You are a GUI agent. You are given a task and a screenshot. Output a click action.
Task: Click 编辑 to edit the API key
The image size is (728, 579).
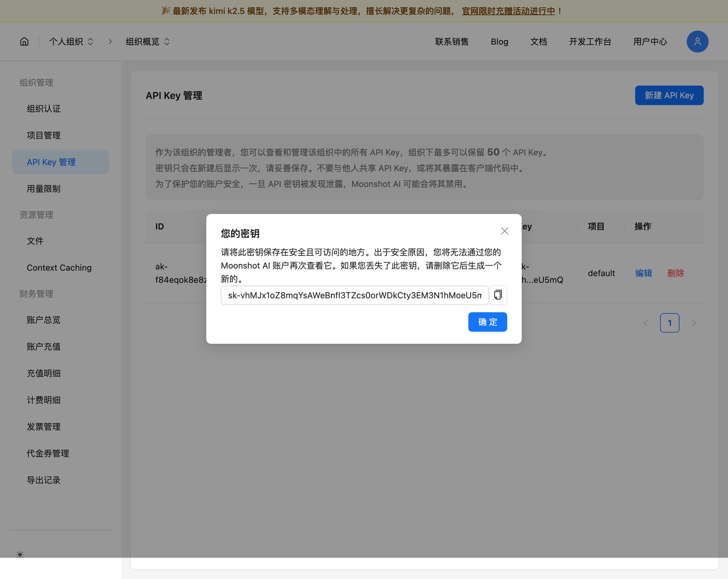pos(644,273)
